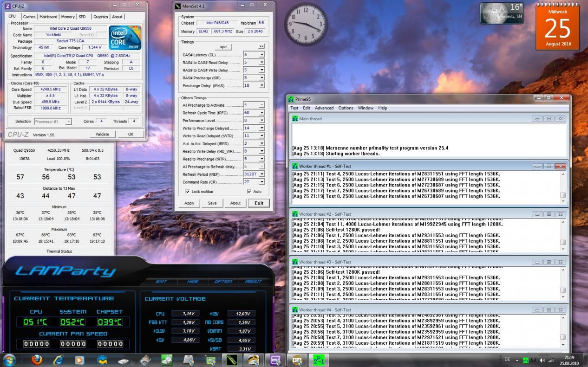Click the analog clock gadget
The height and width of the screenshot is (367, 588).
[306, 23]
